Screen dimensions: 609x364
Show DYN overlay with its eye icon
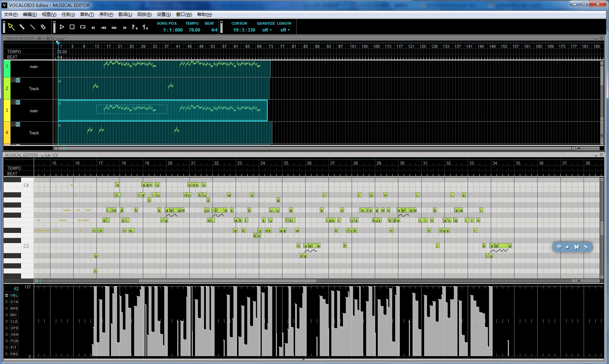click(x=7, y=302)
